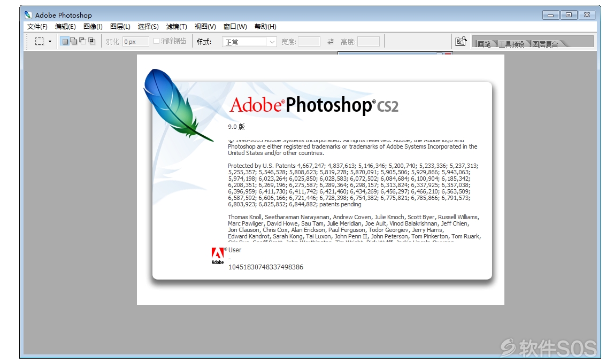Click the 'Adobe Photoshop CS2' title graphic

click(314, 105)
